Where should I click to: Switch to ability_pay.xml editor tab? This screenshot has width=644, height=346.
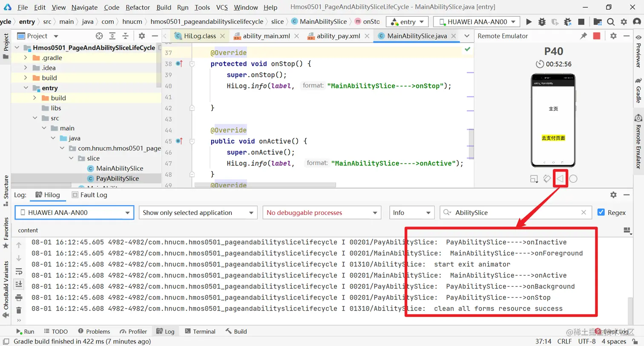coord(338,36)
